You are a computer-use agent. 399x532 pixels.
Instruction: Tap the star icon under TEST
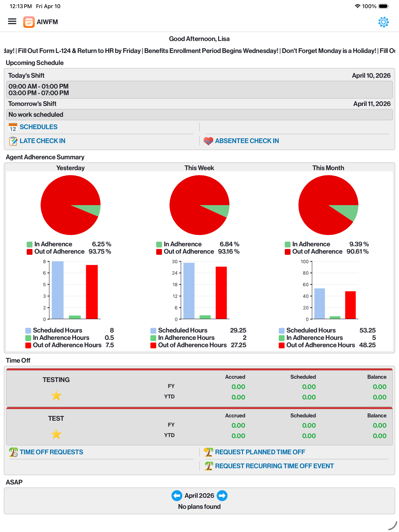pyautogui.click(x=56, y=434)
